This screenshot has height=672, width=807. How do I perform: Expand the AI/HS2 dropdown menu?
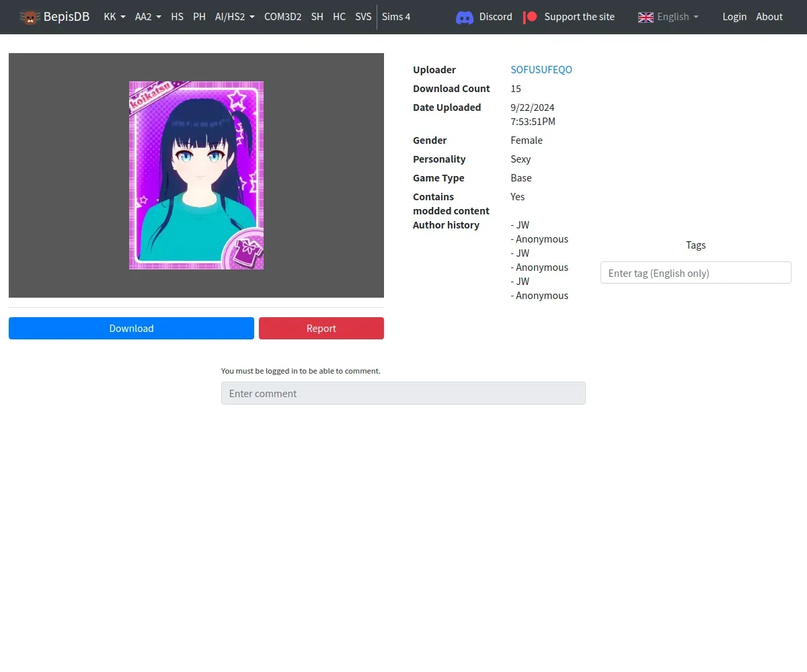click(x=235, y=17)
